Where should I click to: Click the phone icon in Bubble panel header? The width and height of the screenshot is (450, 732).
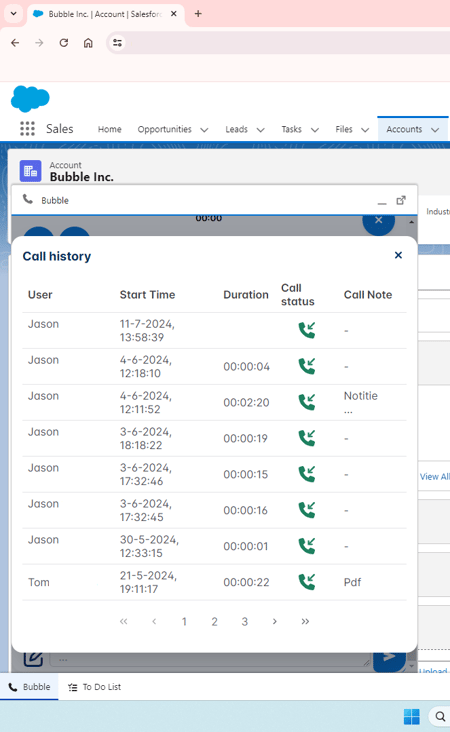(x=28, y=199)
